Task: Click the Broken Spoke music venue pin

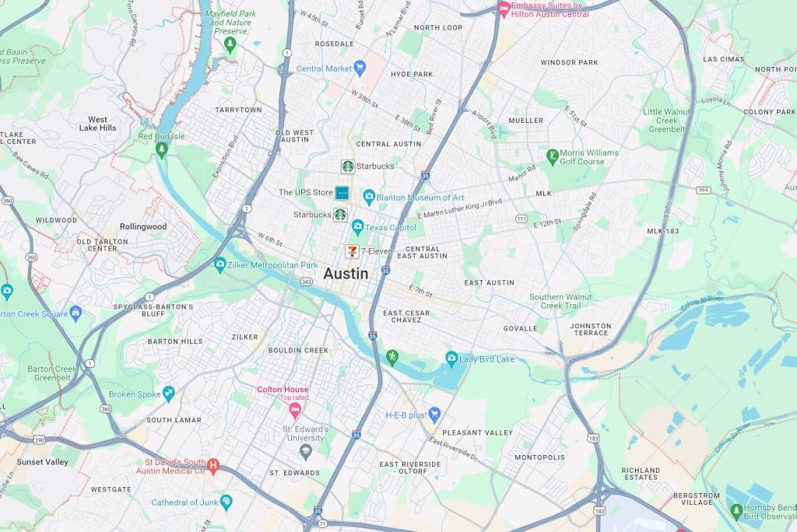Action: tap(168, 394)
